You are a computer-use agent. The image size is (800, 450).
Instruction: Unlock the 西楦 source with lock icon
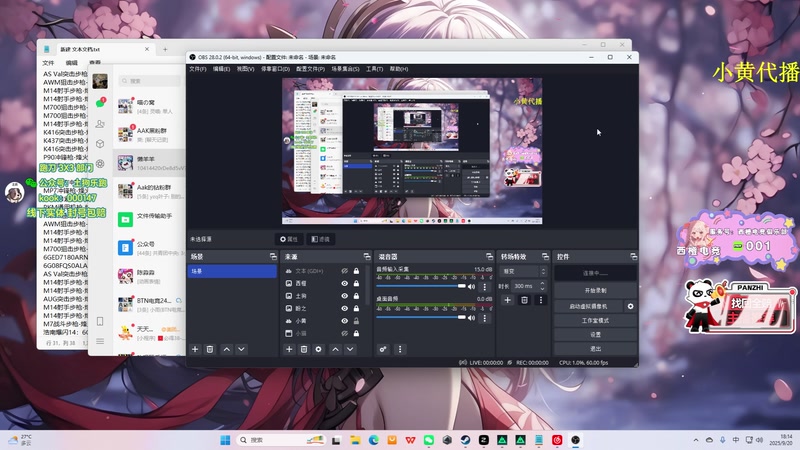point(356,283)
